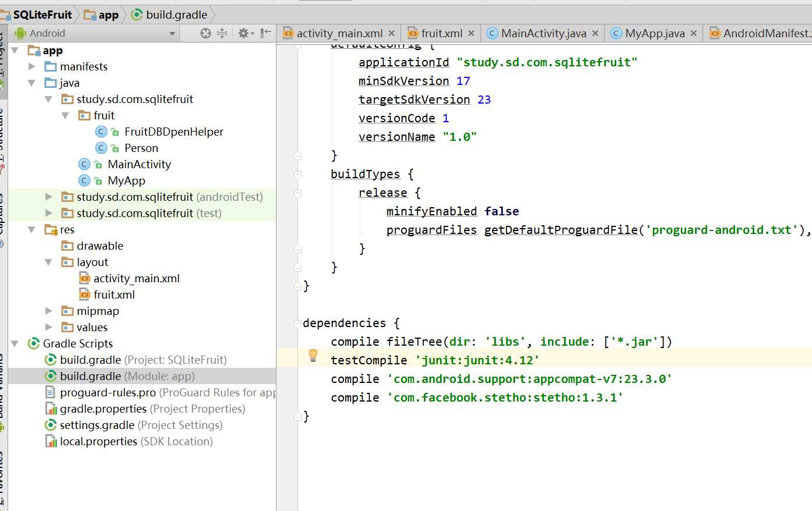Click the MyApp class icon
Viewport: 812px width, 511px height.
click(84, 180)
